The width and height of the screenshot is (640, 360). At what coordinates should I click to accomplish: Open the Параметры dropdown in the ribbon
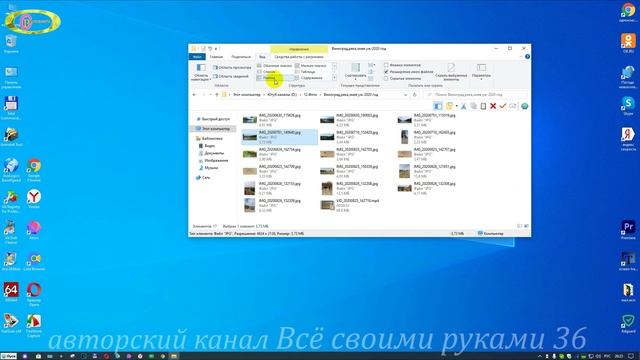coord(481,71)
